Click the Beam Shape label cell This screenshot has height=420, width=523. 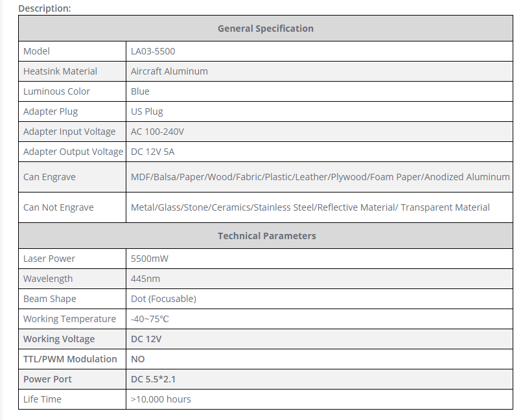[49, 299]
